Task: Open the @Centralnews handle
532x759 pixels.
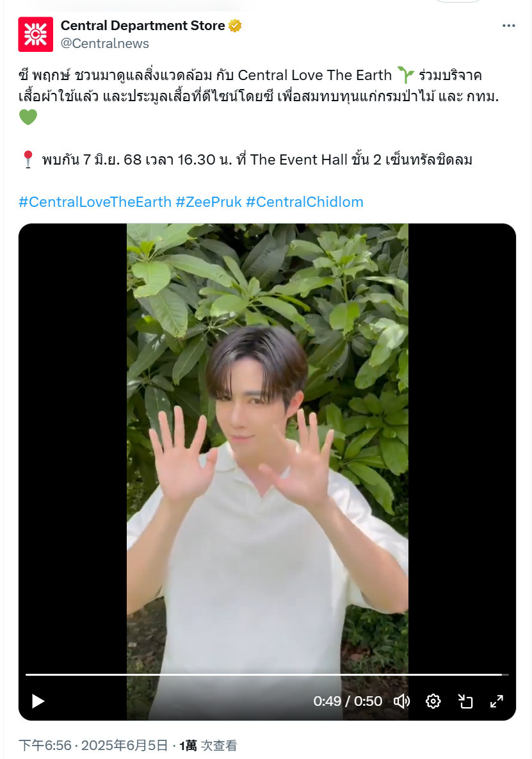Action: pos(104,44)
